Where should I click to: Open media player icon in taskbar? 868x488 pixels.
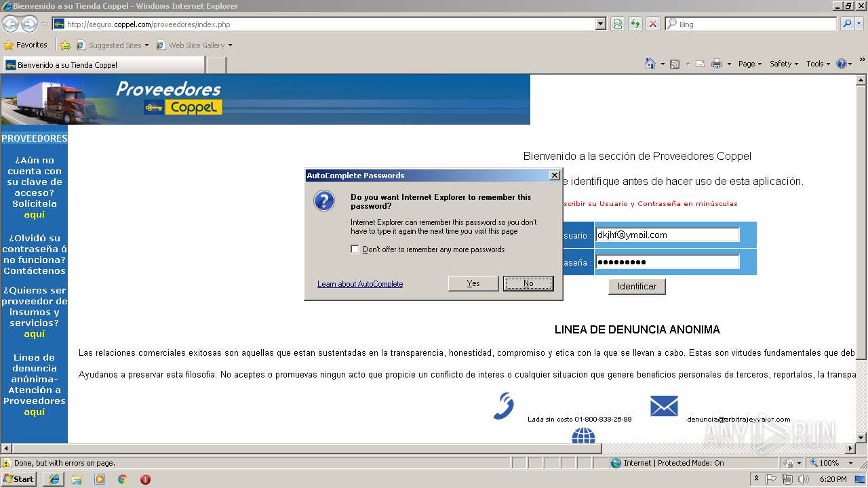100,479
